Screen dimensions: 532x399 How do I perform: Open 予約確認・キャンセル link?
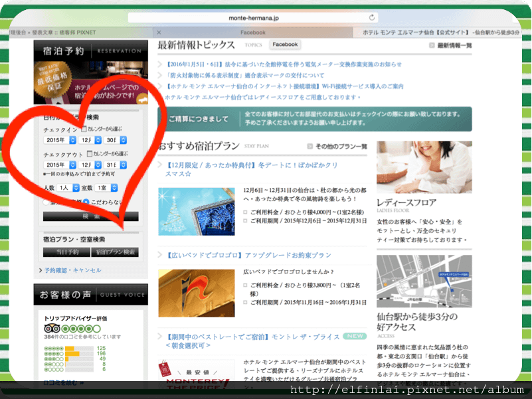[x=72, y=270]
